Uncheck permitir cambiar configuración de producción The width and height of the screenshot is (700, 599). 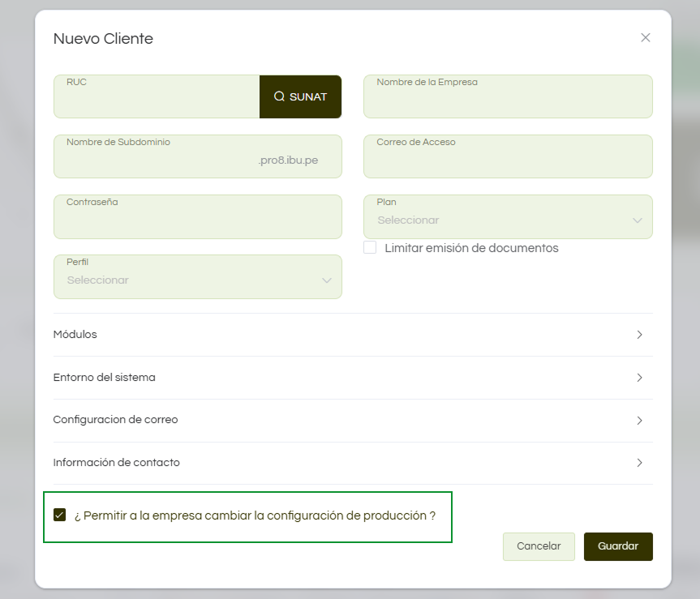click(59, 515)
